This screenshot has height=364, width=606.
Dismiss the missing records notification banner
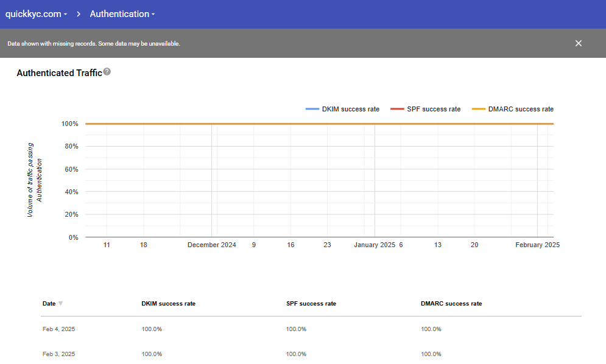578,43
